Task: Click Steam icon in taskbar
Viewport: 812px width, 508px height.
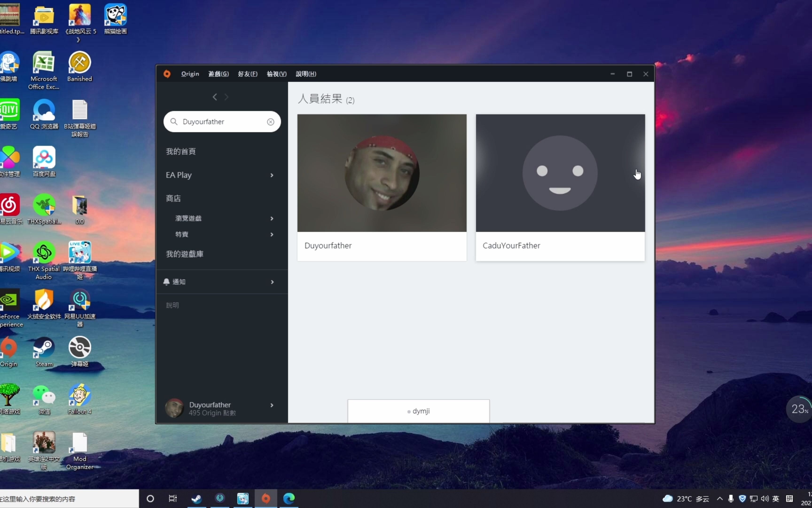Action: 197,499
